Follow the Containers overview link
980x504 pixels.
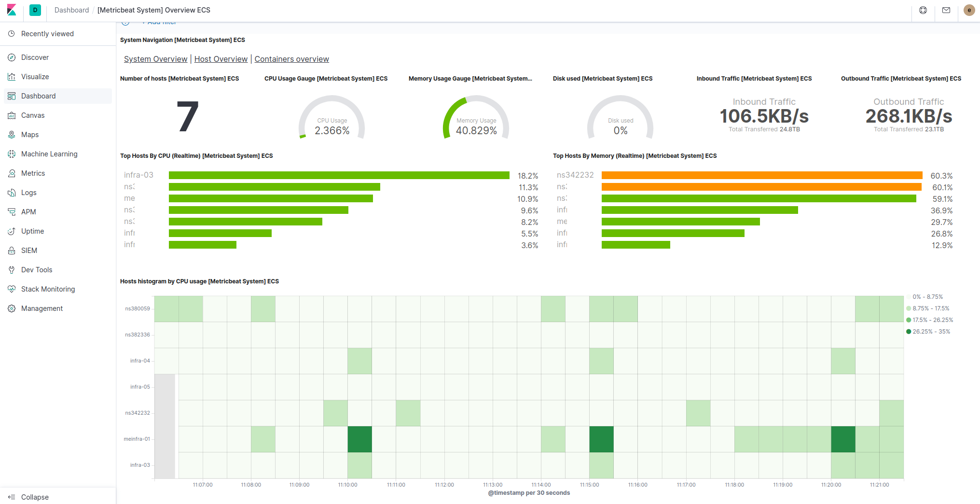(292, 59)
